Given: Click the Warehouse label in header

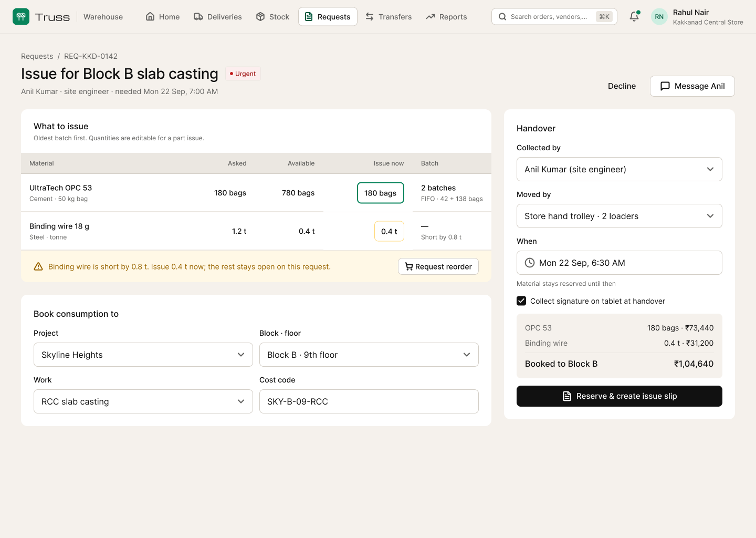Looking at the screenshot, I should 103,17.
